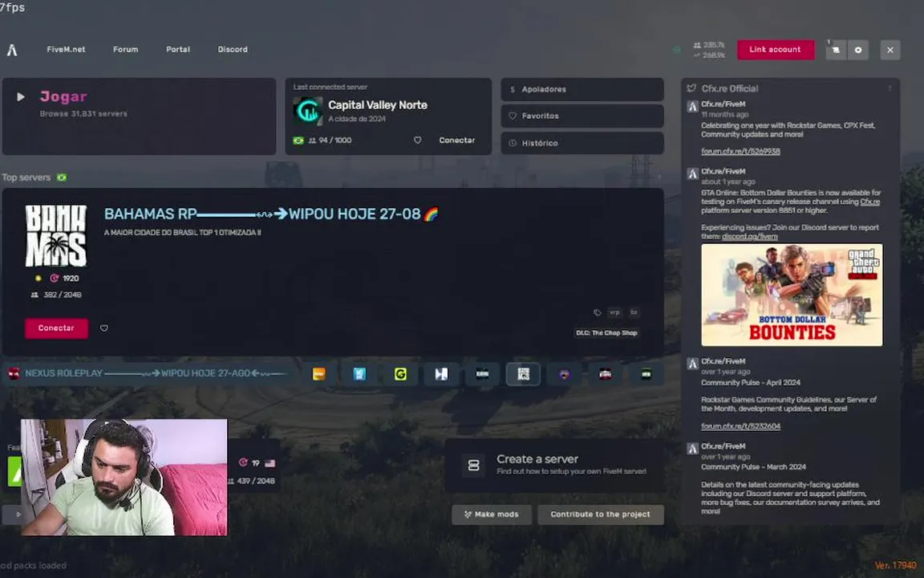Screen dimensions: 924x578
Task: Click the Bahamas RP server logo
Action: coord(56,236)
